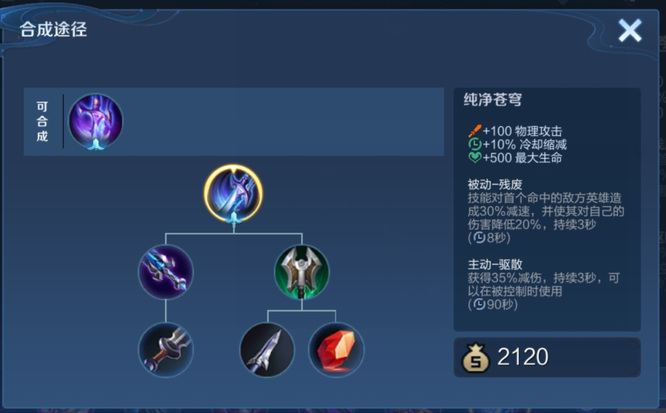Viewport: 666px width, 413px height.
Task: Select the blue trident component item
Action: pos(166,272)
